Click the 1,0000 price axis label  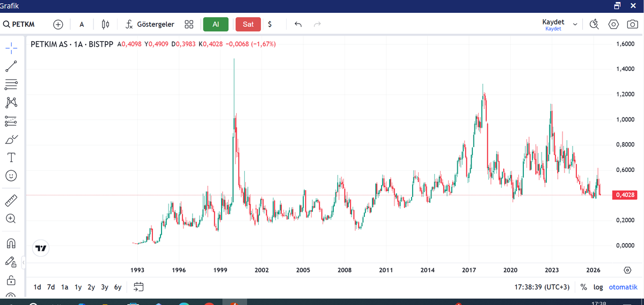[626, 119]
